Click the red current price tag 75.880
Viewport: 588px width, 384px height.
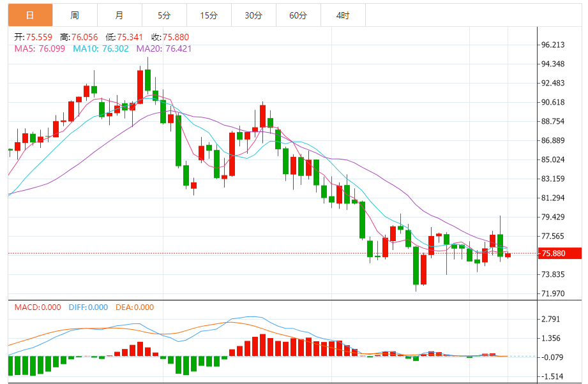(x=559, y=253)
